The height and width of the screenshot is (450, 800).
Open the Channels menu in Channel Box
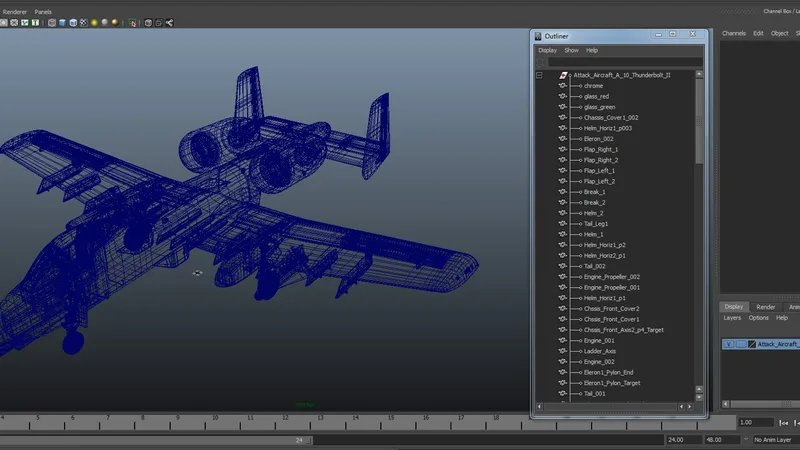click(x=734, y=33)
